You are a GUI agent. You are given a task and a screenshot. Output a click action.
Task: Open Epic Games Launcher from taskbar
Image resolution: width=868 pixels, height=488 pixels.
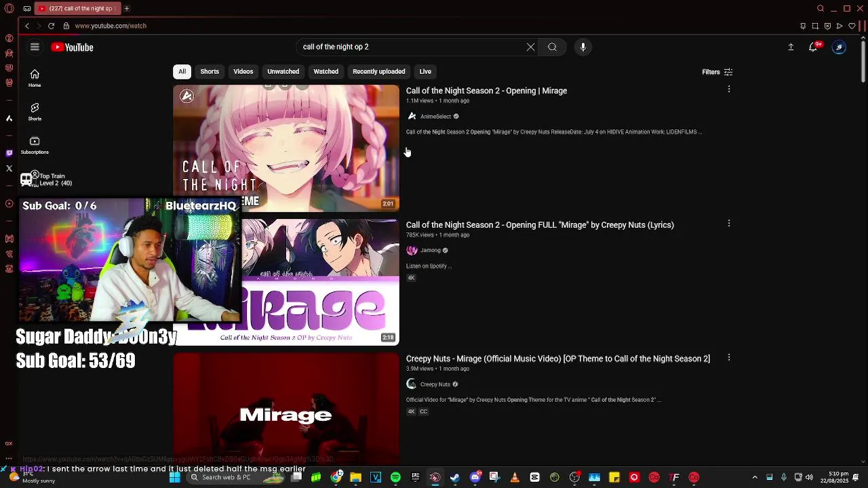click(x=415, y=477)
